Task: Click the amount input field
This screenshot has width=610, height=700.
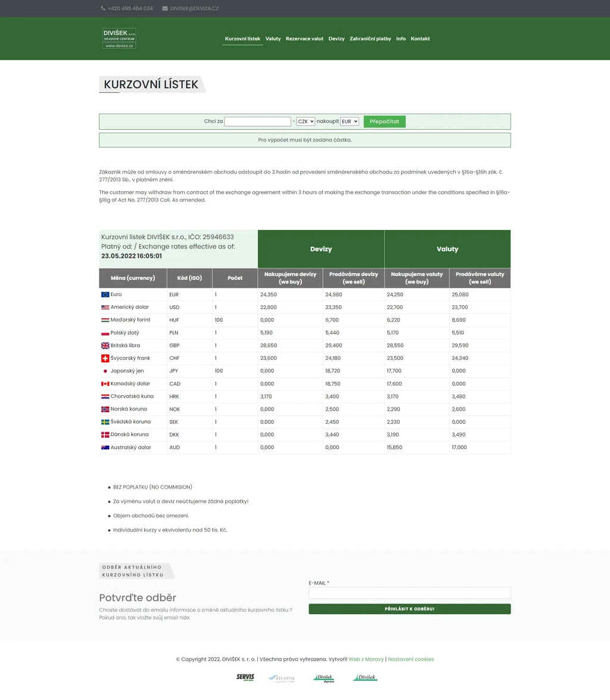Action: point(257,122)
